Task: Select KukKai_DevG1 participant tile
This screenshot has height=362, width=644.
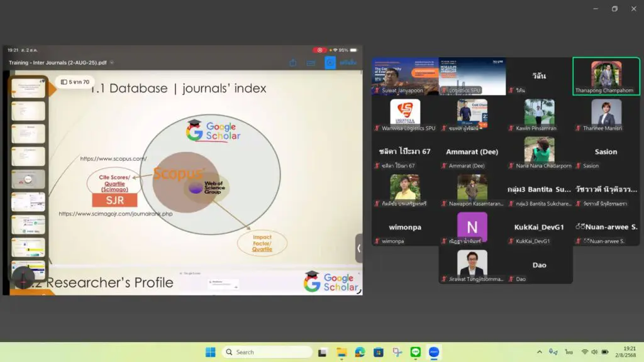Action: [539, 228]
